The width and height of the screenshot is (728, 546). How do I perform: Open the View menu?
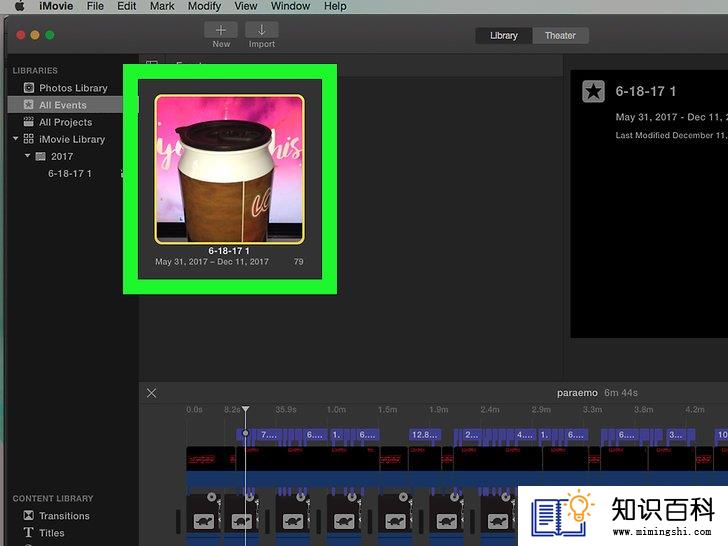pos(246,6)
